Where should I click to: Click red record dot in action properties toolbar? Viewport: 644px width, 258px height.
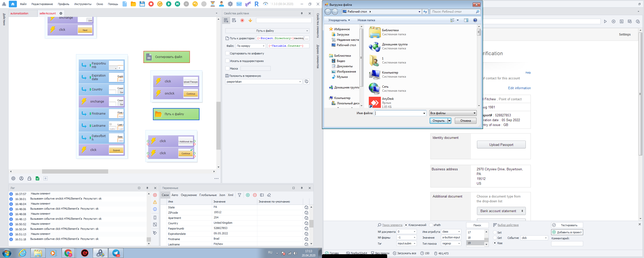click(x=242, y=20)
